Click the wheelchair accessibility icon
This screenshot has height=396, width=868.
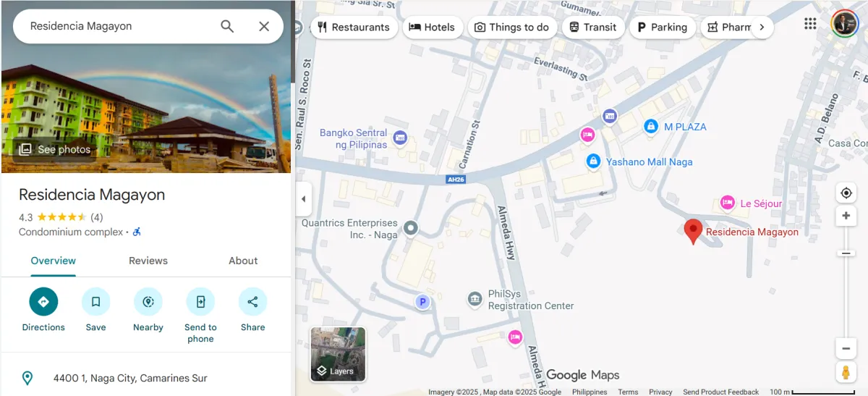pyautogui.click(x=137, y=232)
